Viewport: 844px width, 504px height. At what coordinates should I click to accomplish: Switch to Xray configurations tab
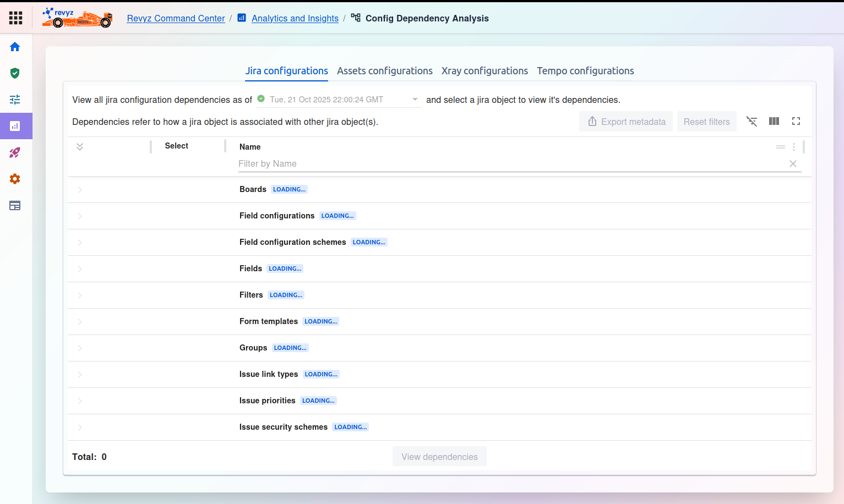(x=484, y=71)
